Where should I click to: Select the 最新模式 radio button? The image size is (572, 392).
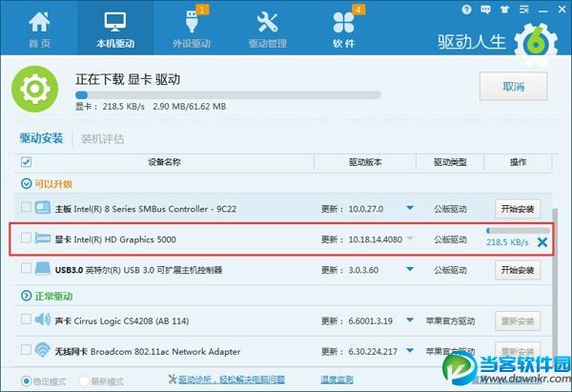(84, 382)
